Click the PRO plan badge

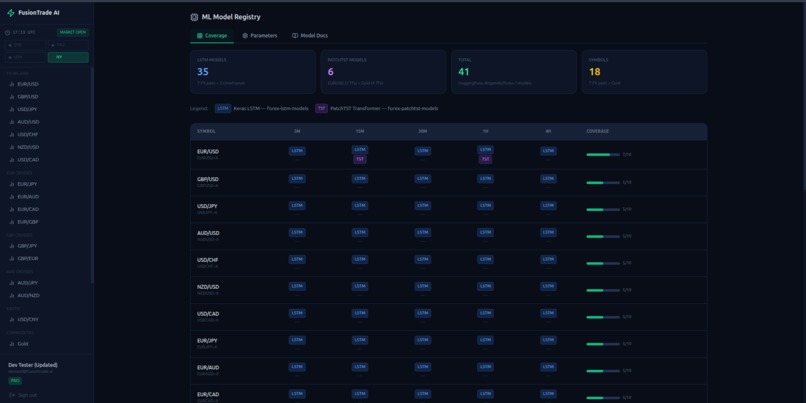click(15, 380)
